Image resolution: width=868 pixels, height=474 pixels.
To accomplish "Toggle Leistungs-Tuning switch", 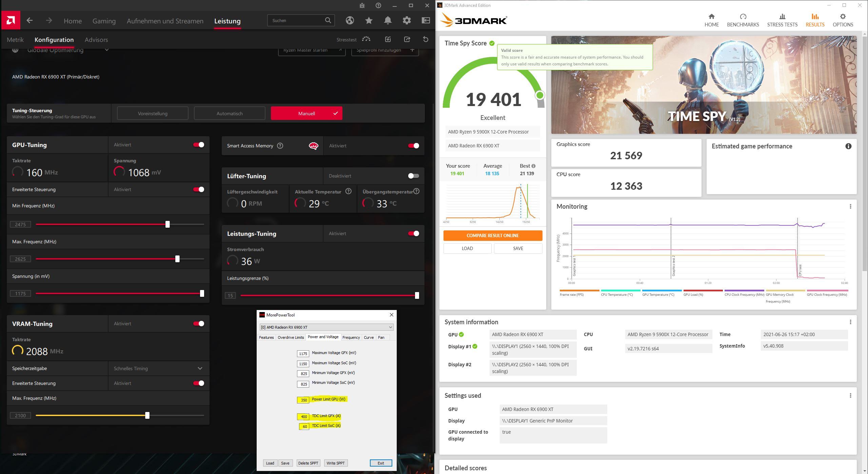I will [x=414, y=233].
